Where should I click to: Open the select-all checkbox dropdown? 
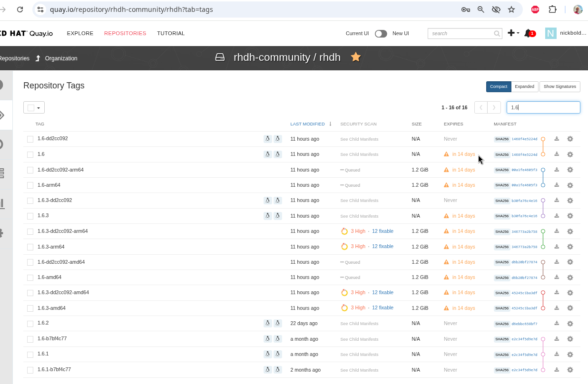pyautogui.click(x=34, y=107)
